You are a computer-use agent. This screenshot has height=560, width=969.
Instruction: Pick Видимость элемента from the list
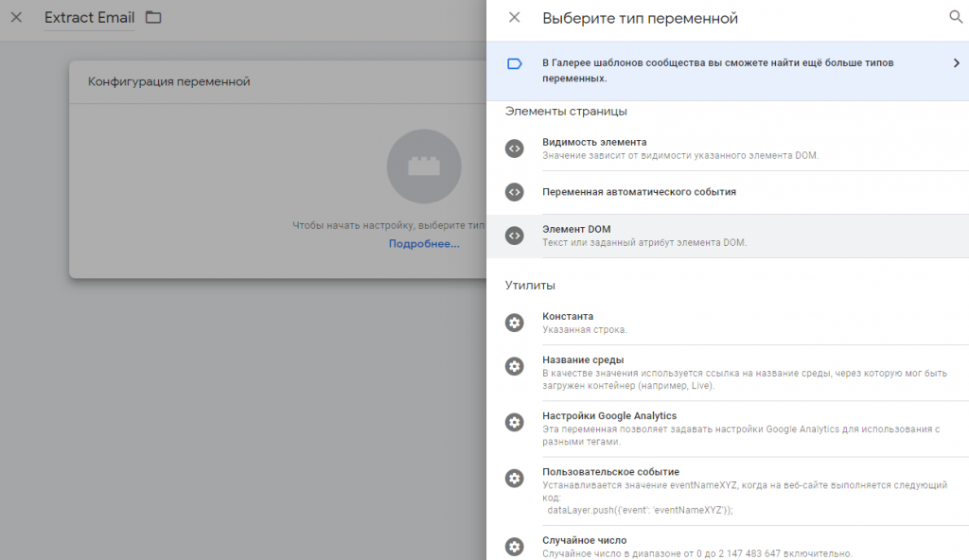coord(594,142)
